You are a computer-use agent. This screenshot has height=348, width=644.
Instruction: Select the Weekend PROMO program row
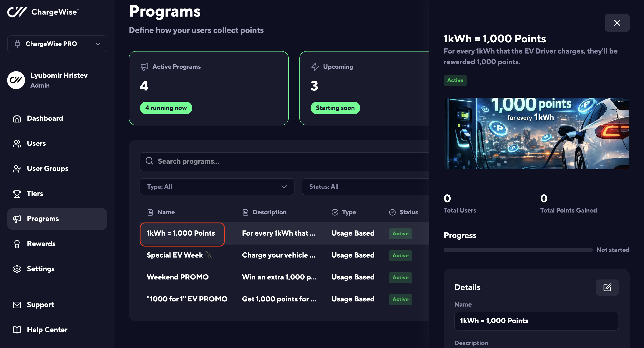point(178,277)
